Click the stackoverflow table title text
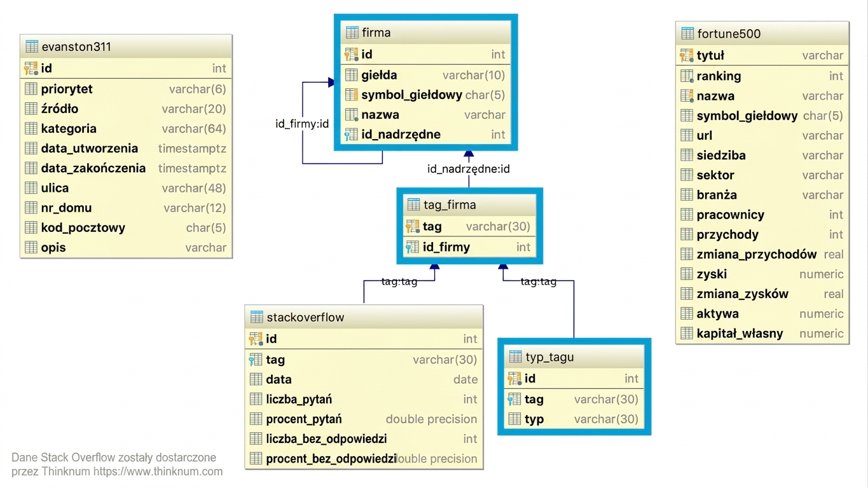 [x=305, y=317]
